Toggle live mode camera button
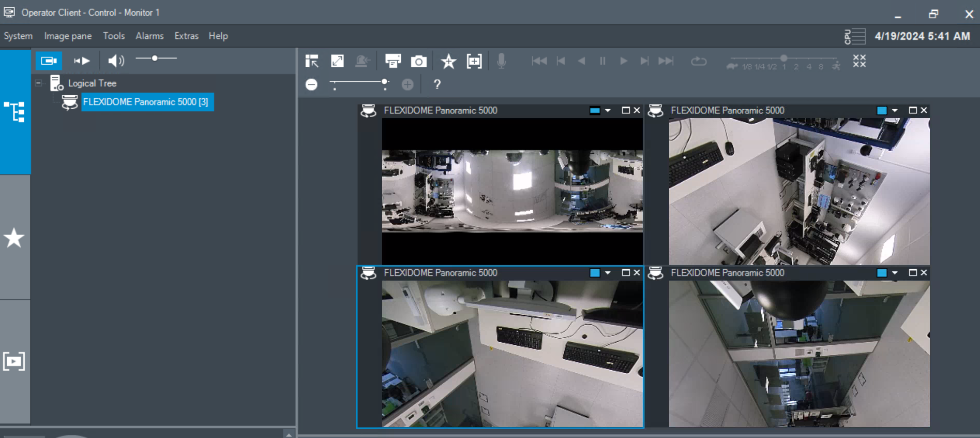Image resolution: width=980 pixels, height=438 pixels. tap(49, 61)
